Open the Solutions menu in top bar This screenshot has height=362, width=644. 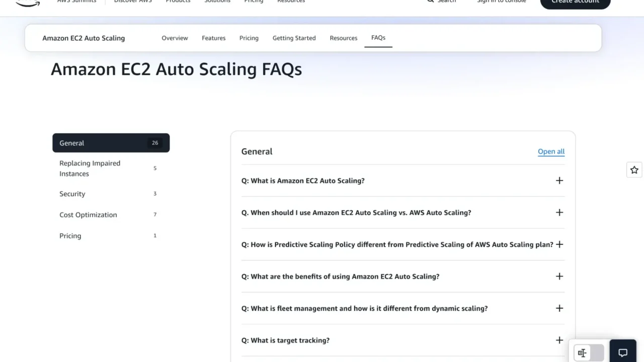point(217,2)
